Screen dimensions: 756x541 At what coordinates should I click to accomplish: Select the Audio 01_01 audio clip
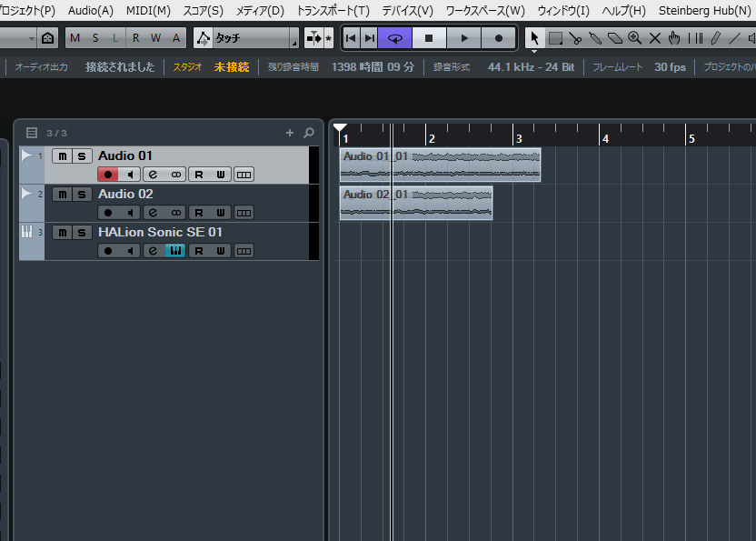click(x=440, y=165)
